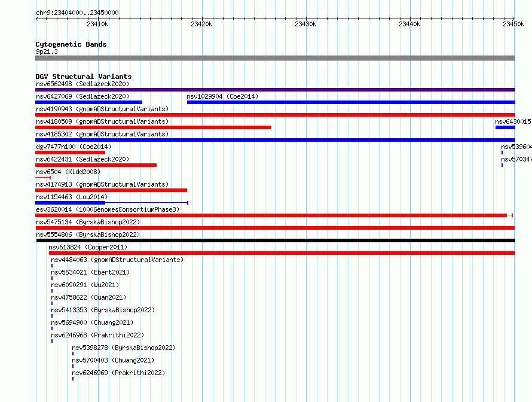Click the nsv1029904 (Coe2014) label
Viewport: 532px width, 402px height.
222,96
